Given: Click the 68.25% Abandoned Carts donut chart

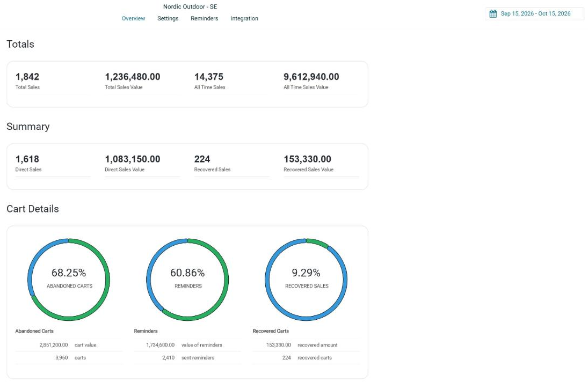Looking at the screenshot, I should 69,280.
